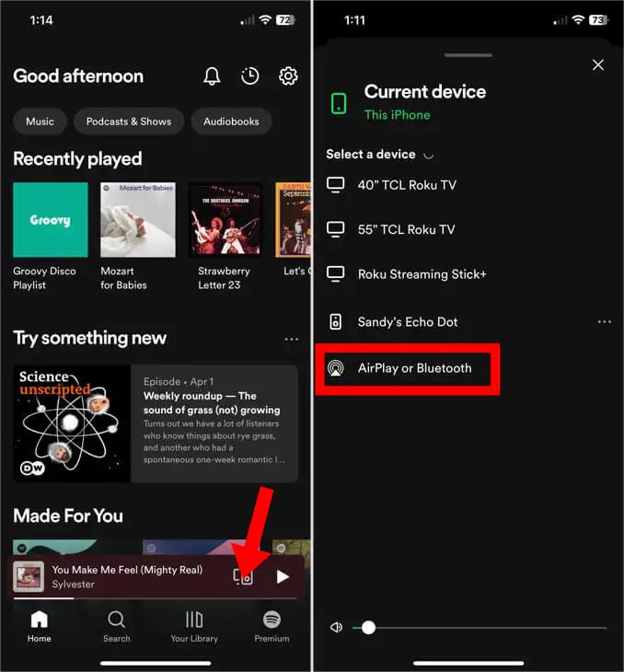
Task: Tap the 1:14 clock in status bar
Action: (41, 20)
